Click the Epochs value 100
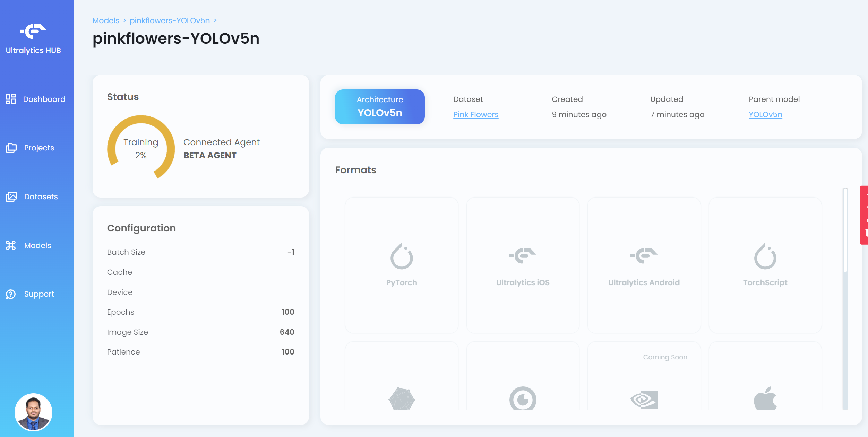This screenshot has width=868, height=437. point(287,312)
